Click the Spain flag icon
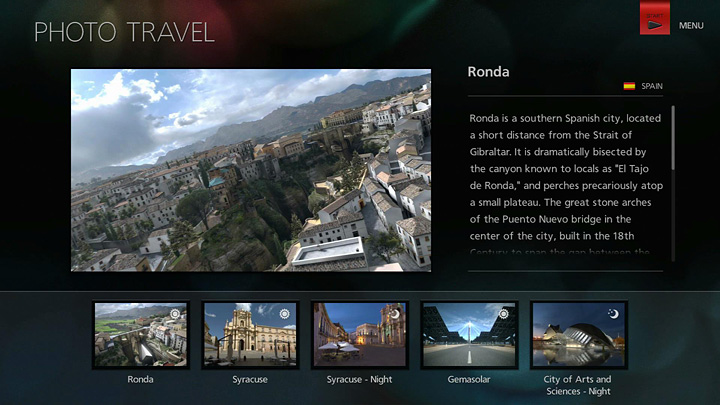 pyautogui.click(x=629, y=87)
